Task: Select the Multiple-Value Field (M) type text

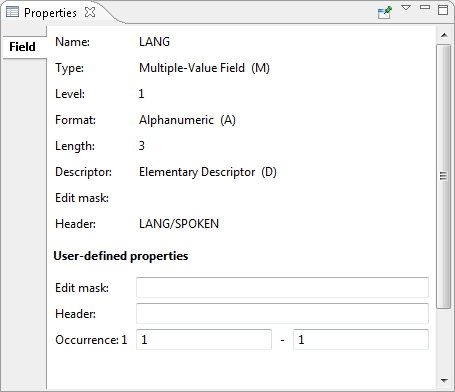Action: 204,68
